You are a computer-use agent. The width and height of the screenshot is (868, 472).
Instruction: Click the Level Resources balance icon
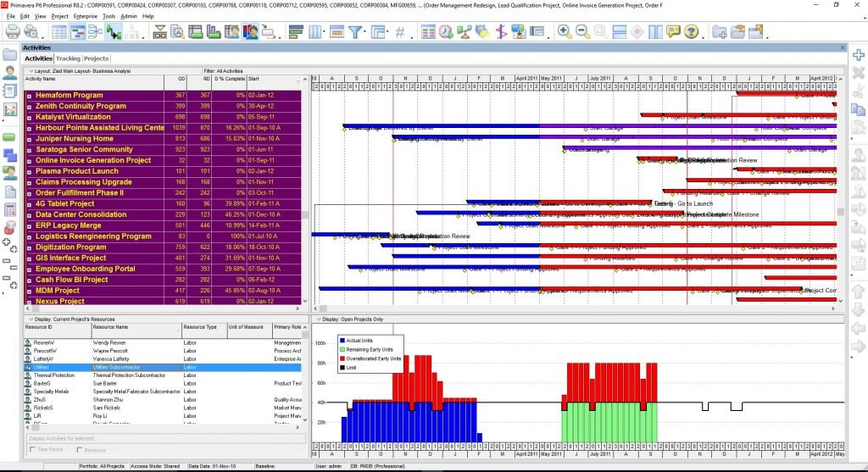coord(464,32)
